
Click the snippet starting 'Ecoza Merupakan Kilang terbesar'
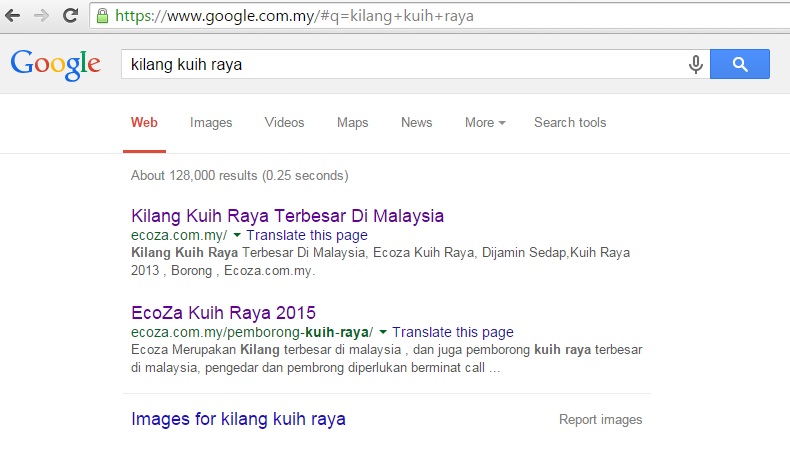[386, 359]
